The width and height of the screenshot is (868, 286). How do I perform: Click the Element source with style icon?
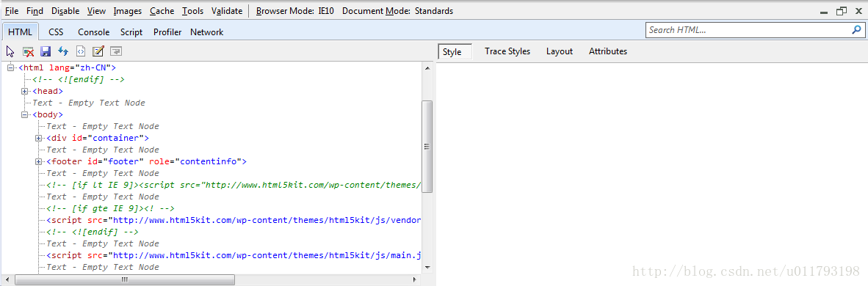click(81, 51)
